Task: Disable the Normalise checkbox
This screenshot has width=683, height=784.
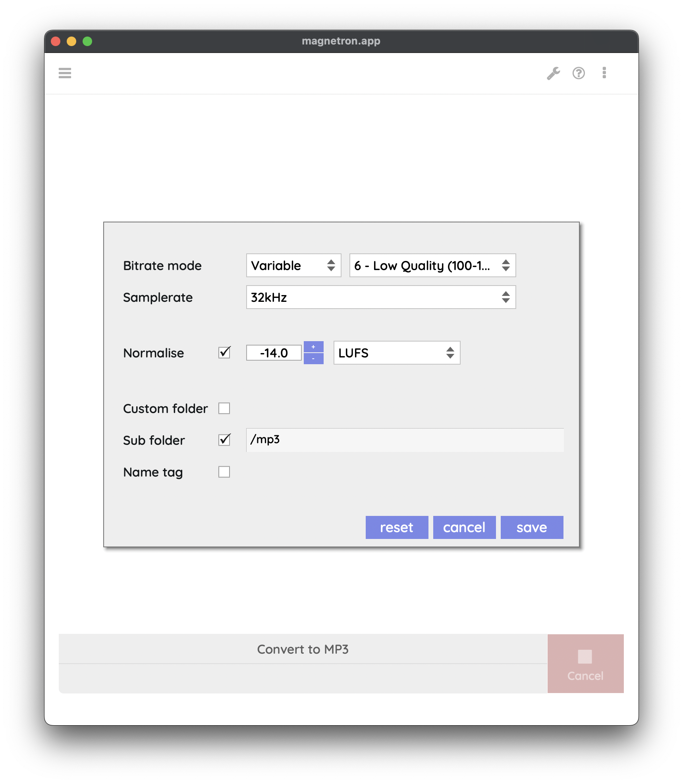Action: pos(224,353)
